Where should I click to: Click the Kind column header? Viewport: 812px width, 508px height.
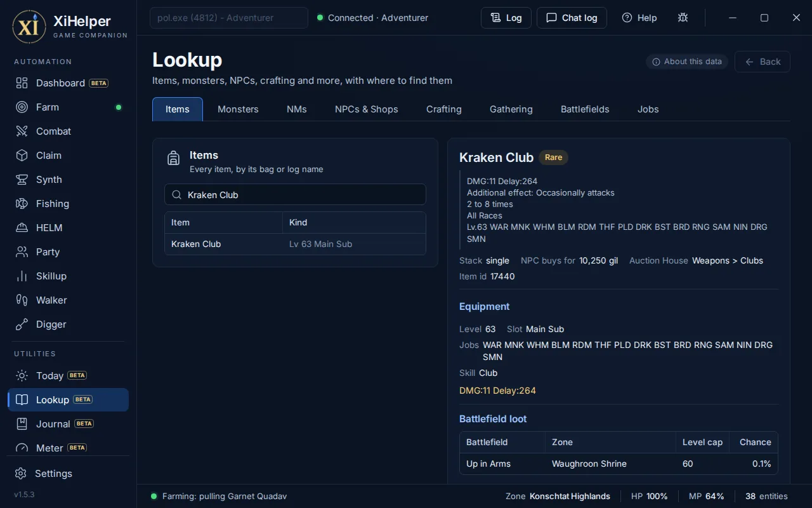click(x=354, y=222)
